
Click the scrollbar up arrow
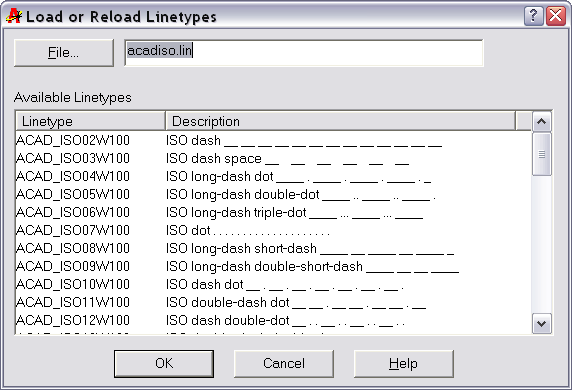542,121
